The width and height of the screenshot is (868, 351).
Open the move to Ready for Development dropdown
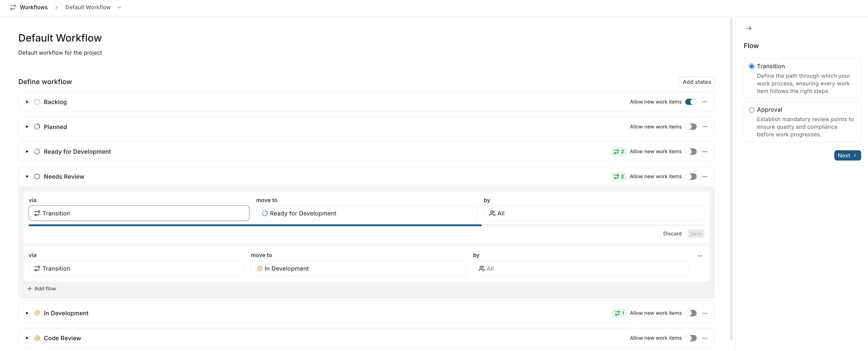click(x=366, y=213)
